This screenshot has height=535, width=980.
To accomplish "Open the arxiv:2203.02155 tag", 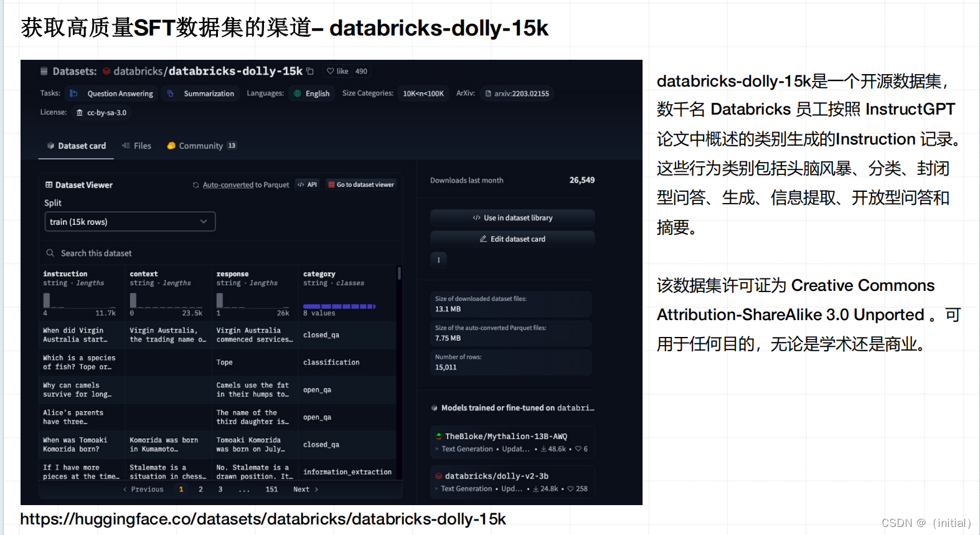I will (x=517, y=93).
